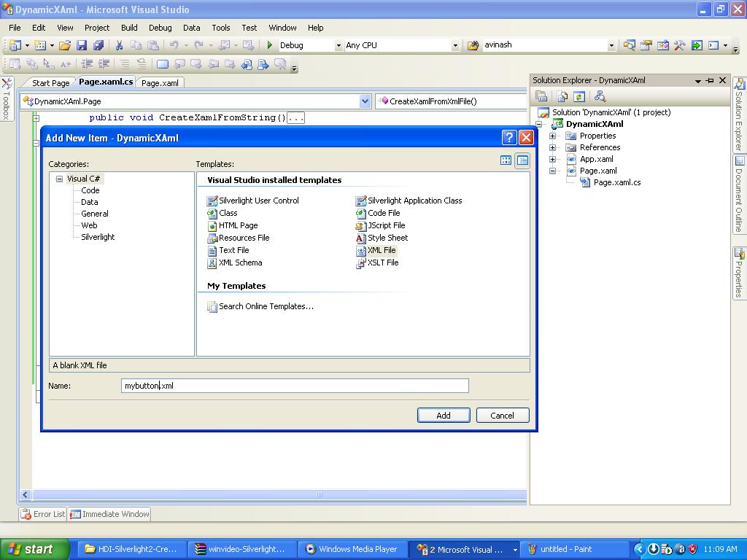Open the Any CPU platform dropdown
The height and width of the screenshot is (560, 747).
pyautogui.click(x=455, y=46)
